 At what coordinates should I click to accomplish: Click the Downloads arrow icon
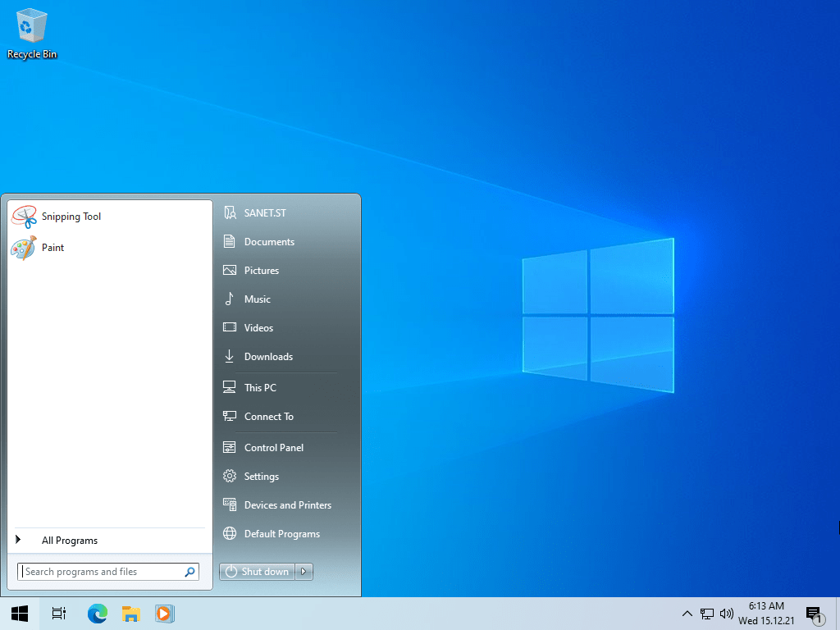[x=230, y=356]
